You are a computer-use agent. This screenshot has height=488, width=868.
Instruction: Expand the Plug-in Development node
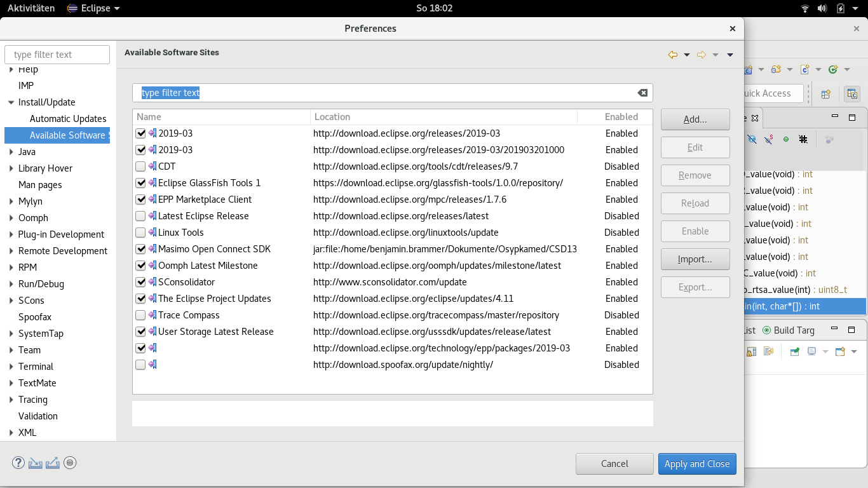(11, 234)
